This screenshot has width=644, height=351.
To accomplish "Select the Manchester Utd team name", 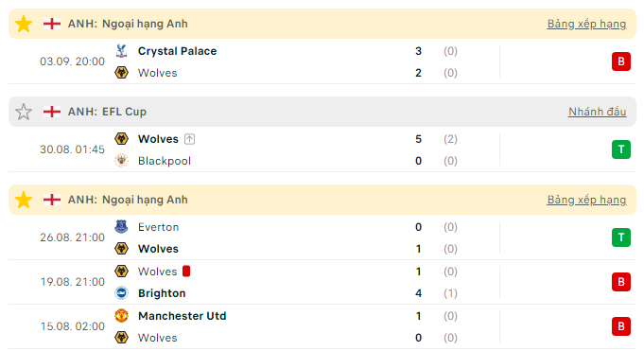I will [182, 316].
